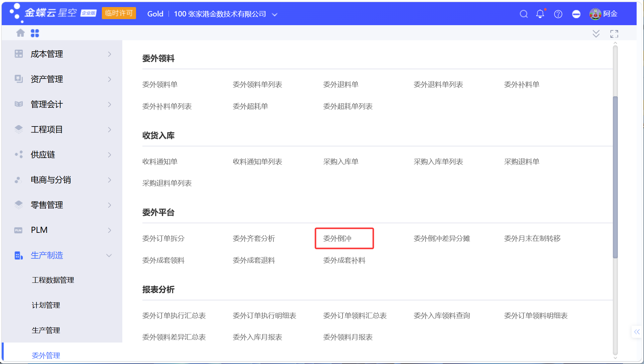Open the 采购退料单列表 link

coord(167,183)
